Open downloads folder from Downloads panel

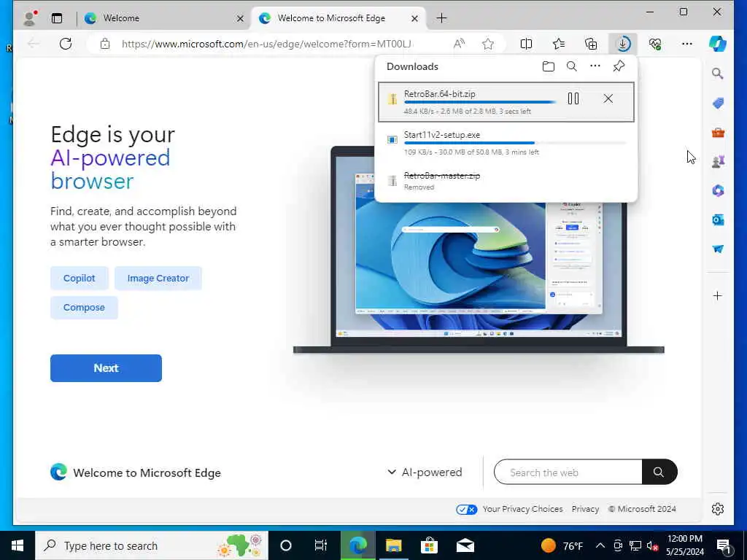(x=549, y=66)
